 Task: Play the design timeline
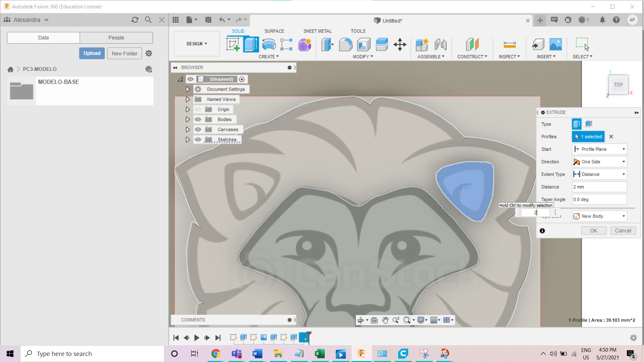coord(197,338)
